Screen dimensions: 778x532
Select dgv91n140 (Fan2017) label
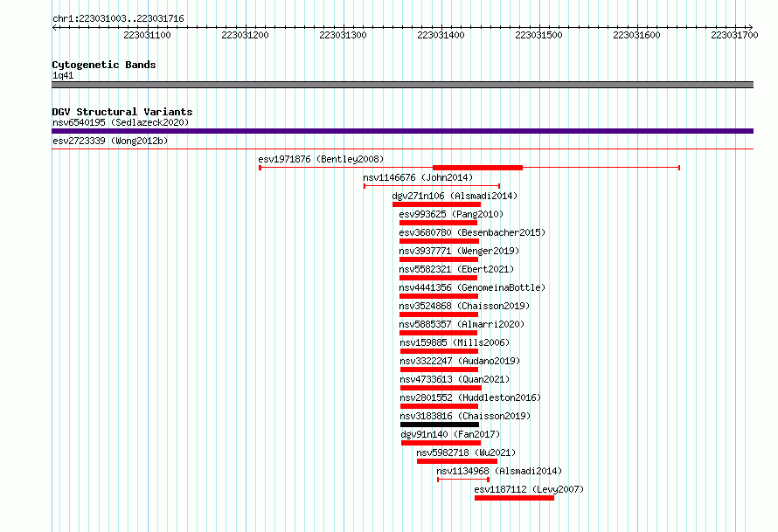coord(450,434)
